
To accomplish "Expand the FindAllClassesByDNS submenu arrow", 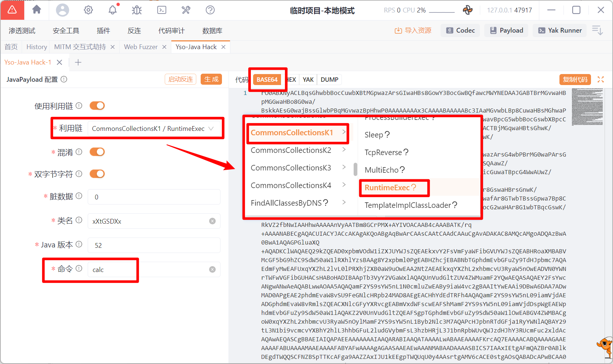I will [344, 203].
